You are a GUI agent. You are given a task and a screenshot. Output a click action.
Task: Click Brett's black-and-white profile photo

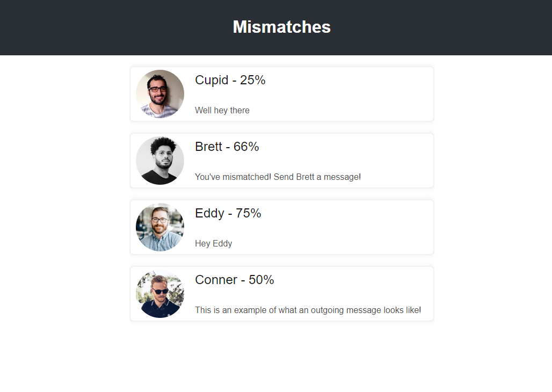[160, 161]
